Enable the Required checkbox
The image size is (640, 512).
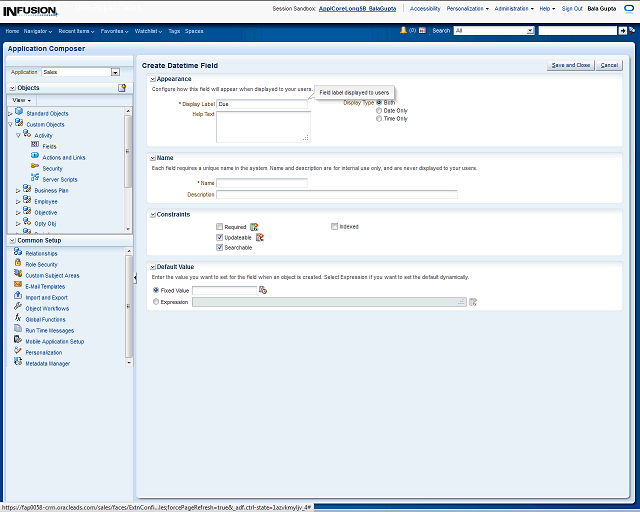220,227
